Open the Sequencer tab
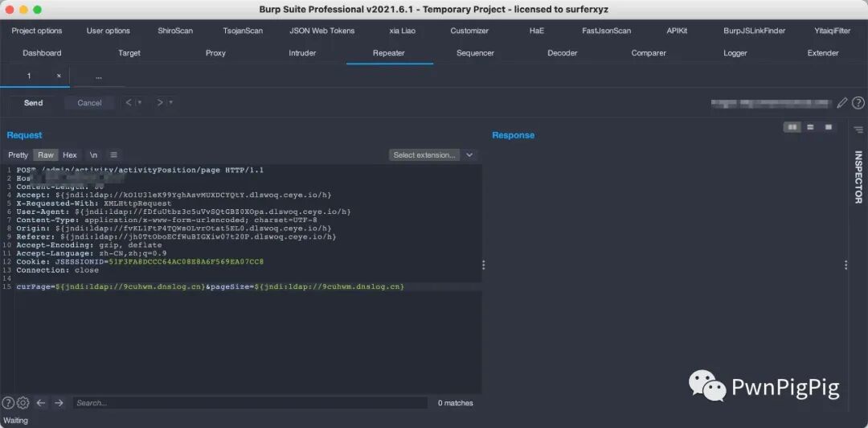The width and height of the screenshot is (868, 428). click(475, 53)
